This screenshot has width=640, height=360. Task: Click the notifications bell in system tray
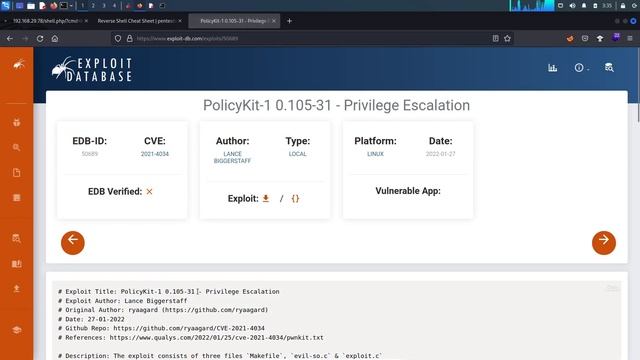[584, 6]
